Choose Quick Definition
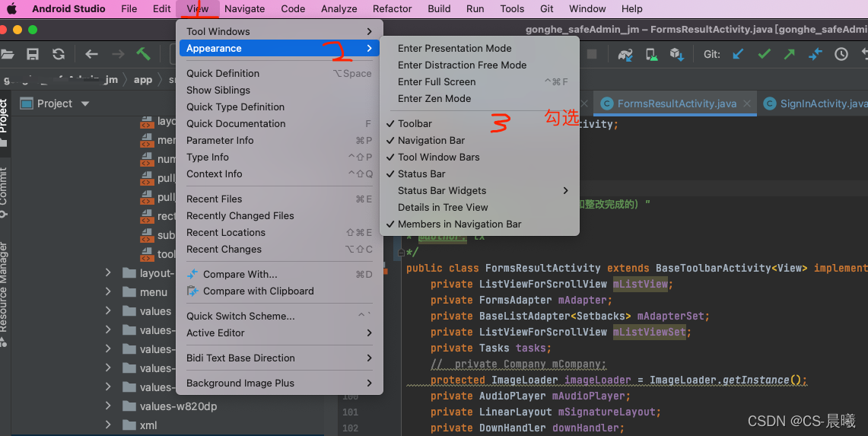Image resolution: width=868 pixels, height=436 pixels. point(279,73)
